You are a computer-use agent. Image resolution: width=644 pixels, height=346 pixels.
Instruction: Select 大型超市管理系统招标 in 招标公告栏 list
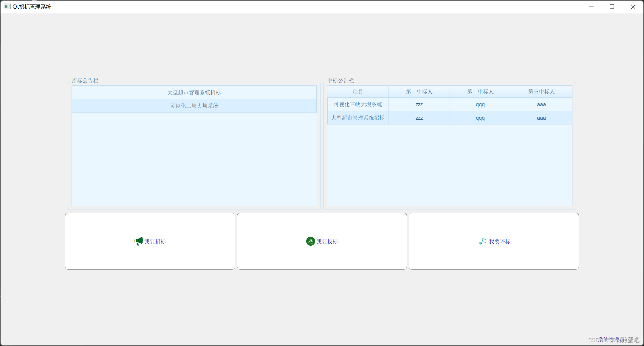pos(194,93)
